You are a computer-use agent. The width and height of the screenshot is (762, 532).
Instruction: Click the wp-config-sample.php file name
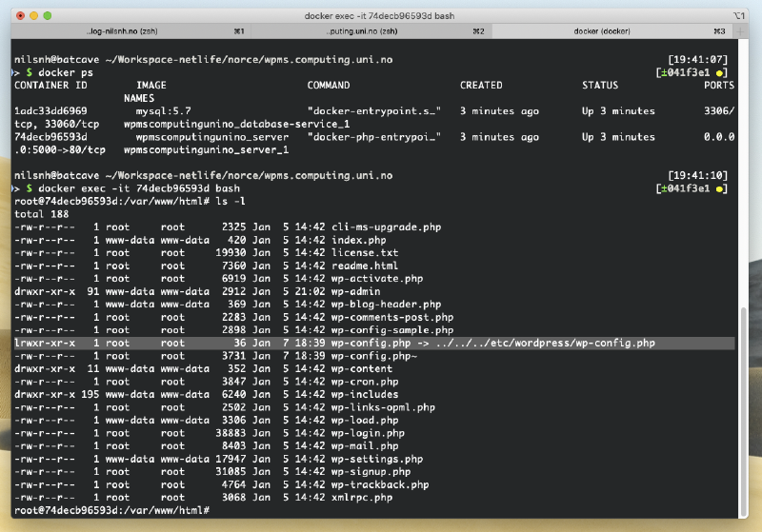coord(392,330)
